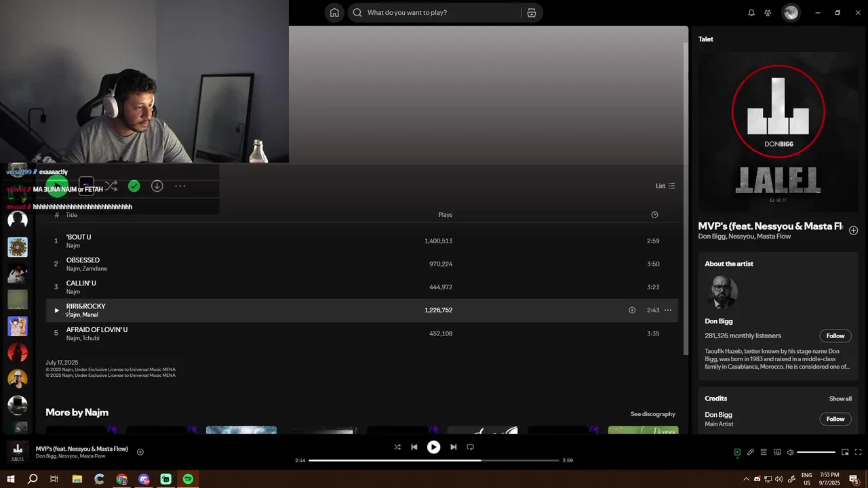Open more options for RIRI&ROCKY row
This screenshot has height=488, width=868.
(x=668, y=310)
